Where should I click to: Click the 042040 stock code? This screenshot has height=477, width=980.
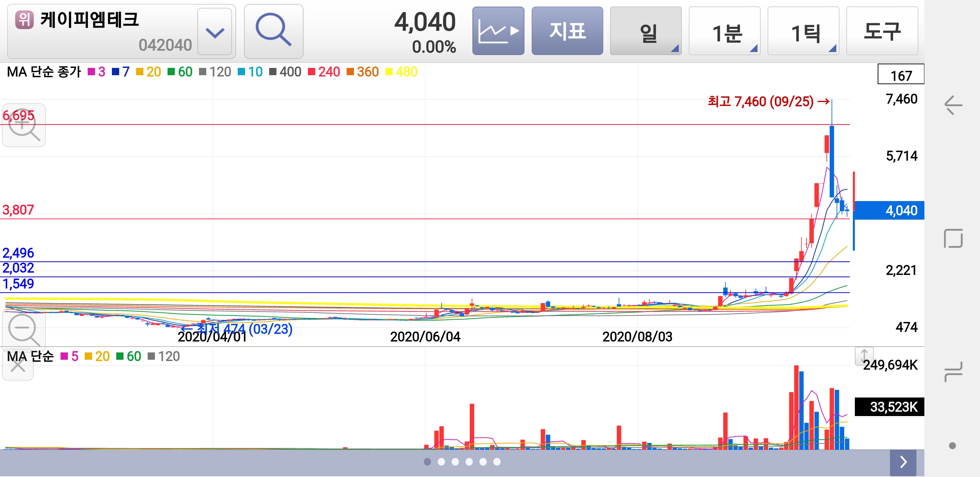165,45
